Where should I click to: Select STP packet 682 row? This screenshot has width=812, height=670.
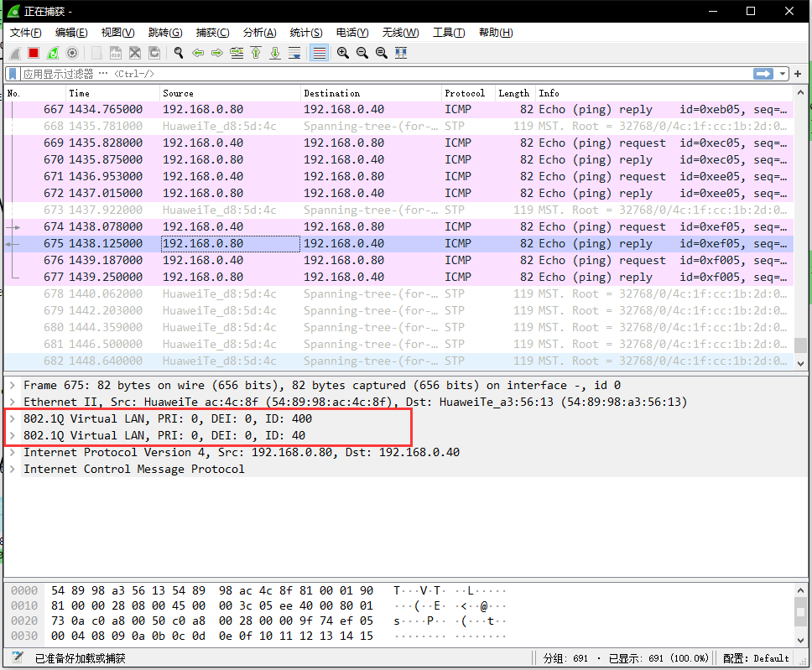pos(398,361)
